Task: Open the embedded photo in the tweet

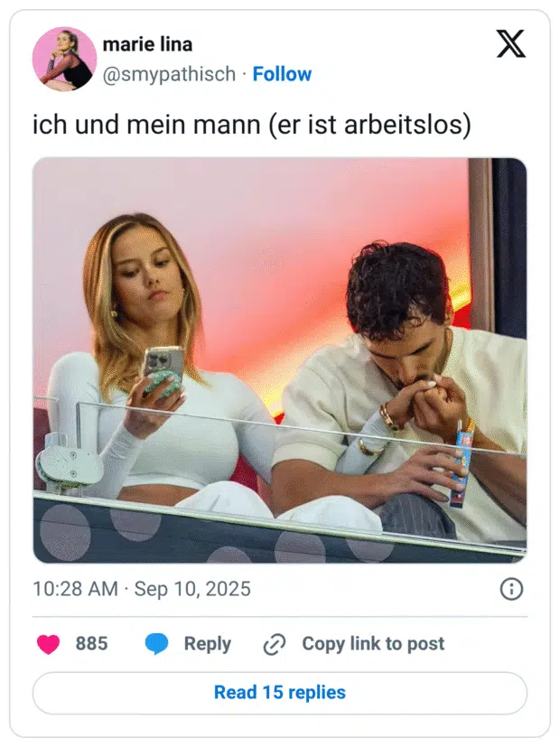Action: [x=280, y=360]
